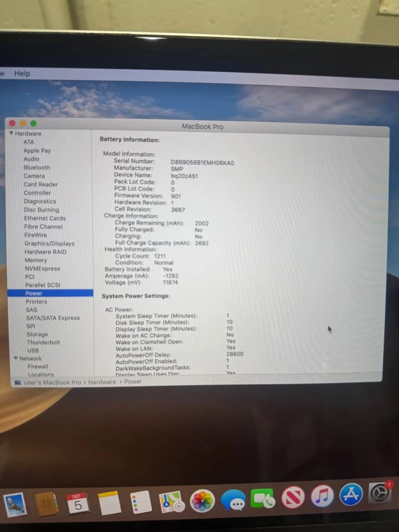Close the MacBook Pro window
The height and width of the screenshot is (532, 399).
[x=13, y=123]
